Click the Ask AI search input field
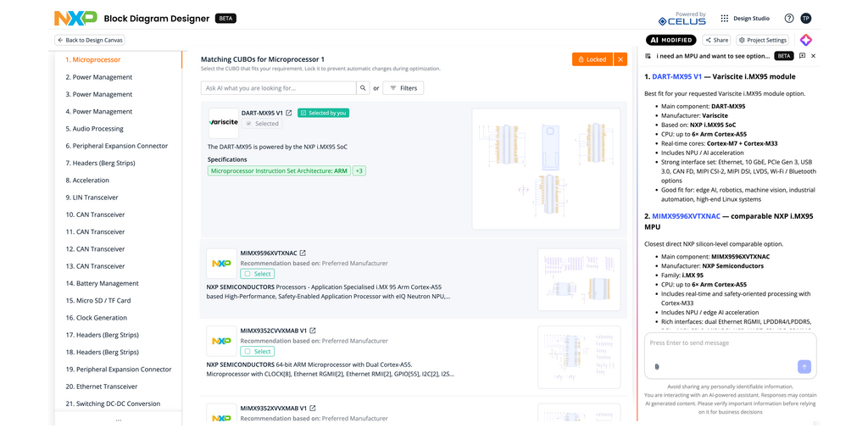Viewport: 868px width, 434px height. click(x=278, y=88)
